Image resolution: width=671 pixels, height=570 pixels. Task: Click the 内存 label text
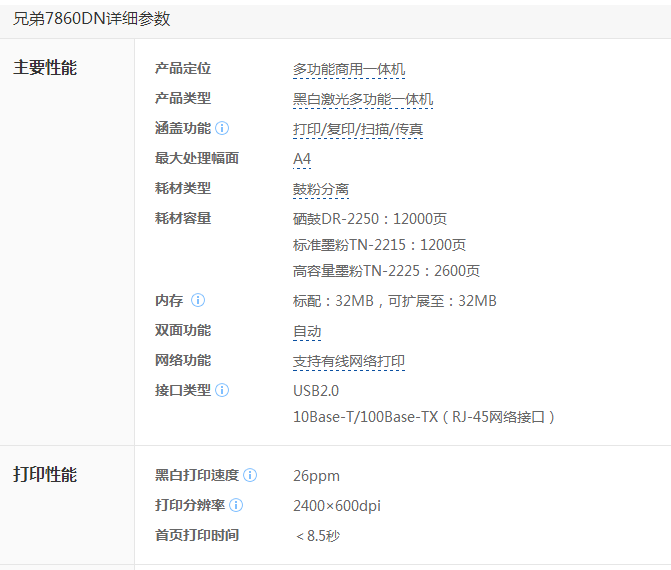(x=169, y=300)
